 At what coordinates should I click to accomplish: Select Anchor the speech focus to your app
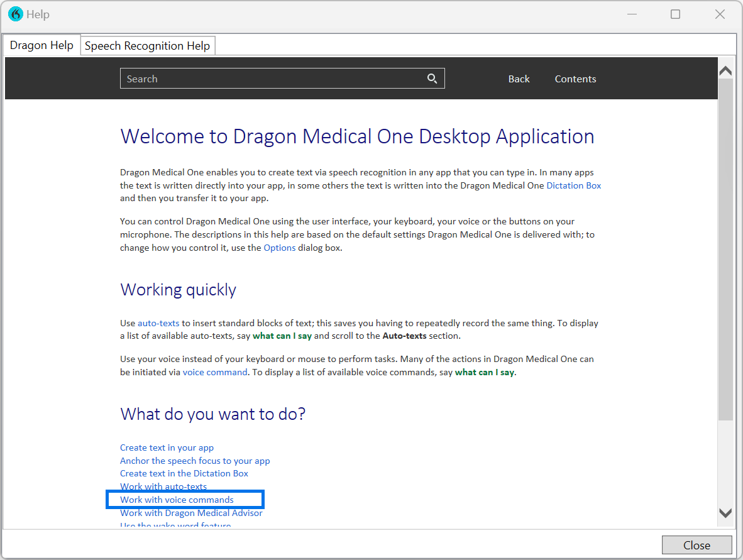pyautogui.click(x=195, y=461)
